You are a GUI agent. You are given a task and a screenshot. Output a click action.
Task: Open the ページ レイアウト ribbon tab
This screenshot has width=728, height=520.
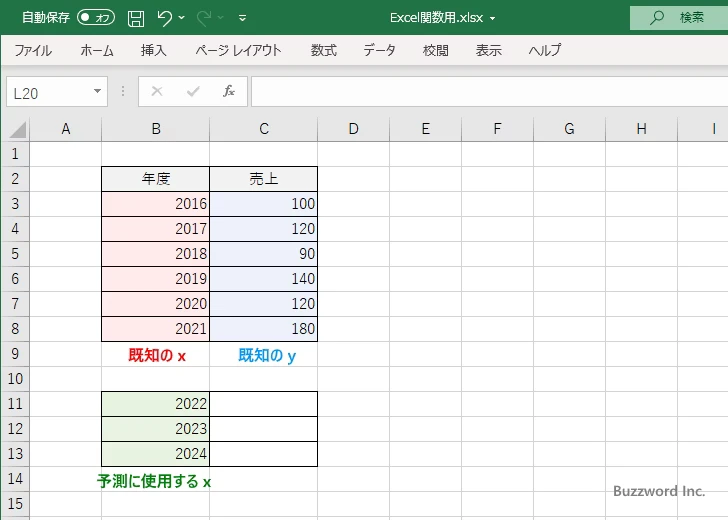pos(238,50)
